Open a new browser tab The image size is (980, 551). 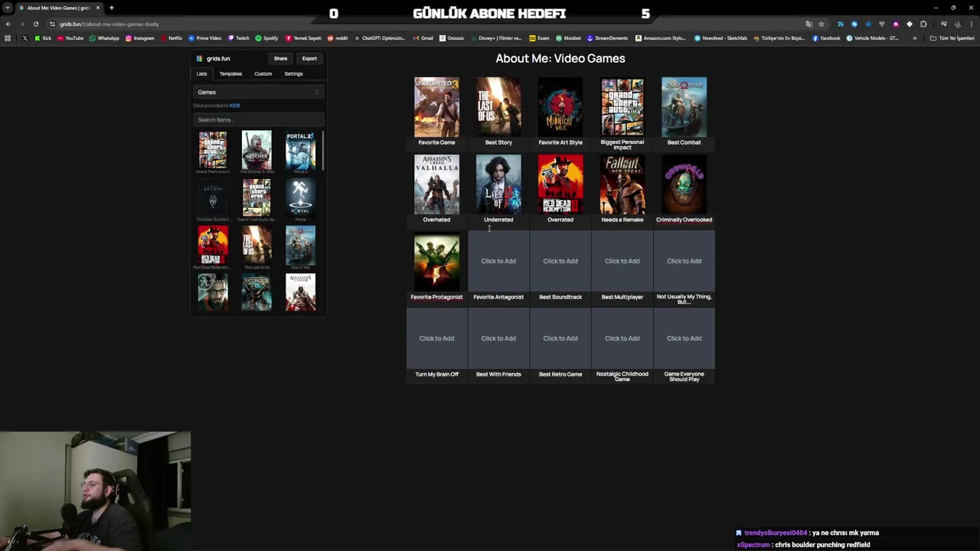click(x=111, y=8)
